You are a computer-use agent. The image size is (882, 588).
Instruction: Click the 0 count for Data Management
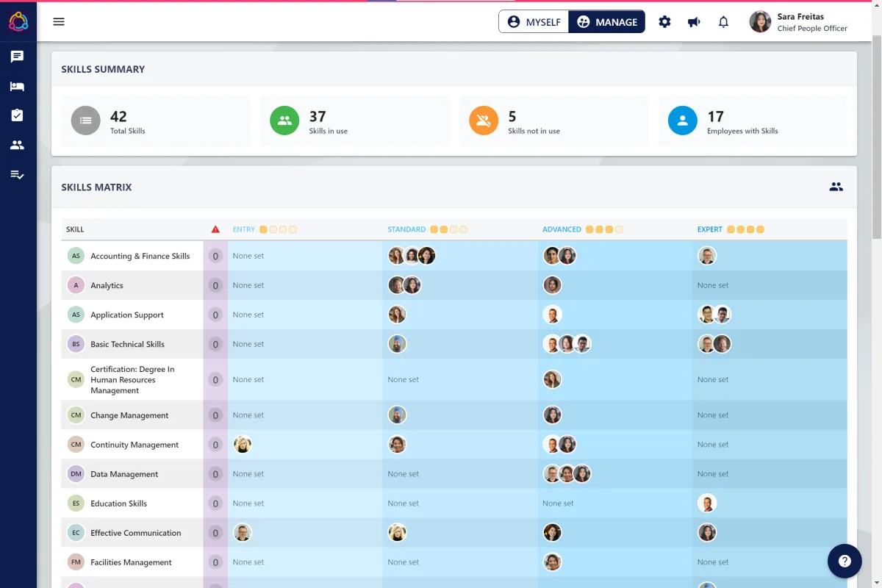[x=215, y=474]
